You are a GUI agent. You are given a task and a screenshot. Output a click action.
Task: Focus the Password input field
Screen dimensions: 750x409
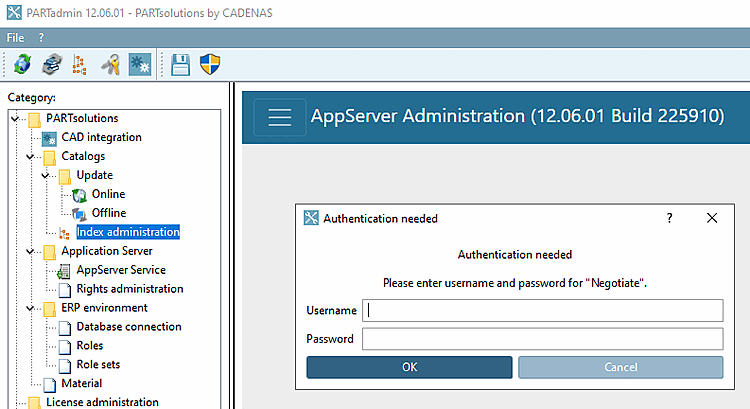point(542,339)
